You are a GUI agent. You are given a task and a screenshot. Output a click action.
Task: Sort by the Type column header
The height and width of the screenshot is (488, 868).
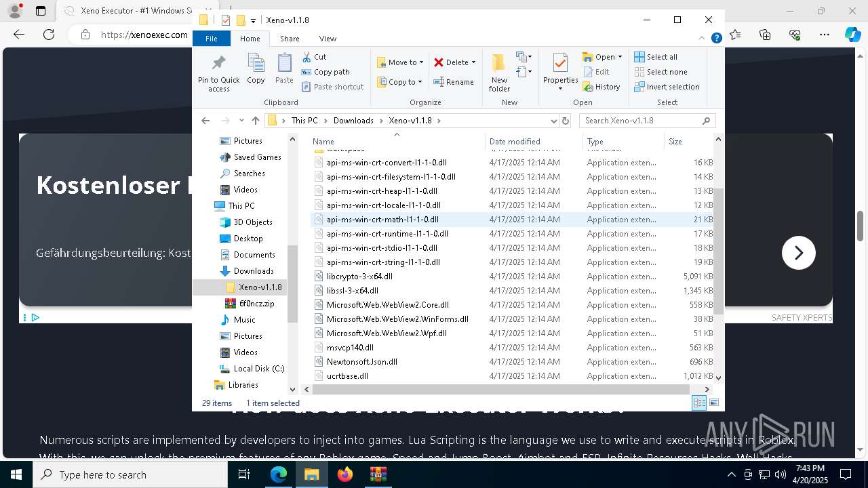pyautogui.click(x=623, y=142)
